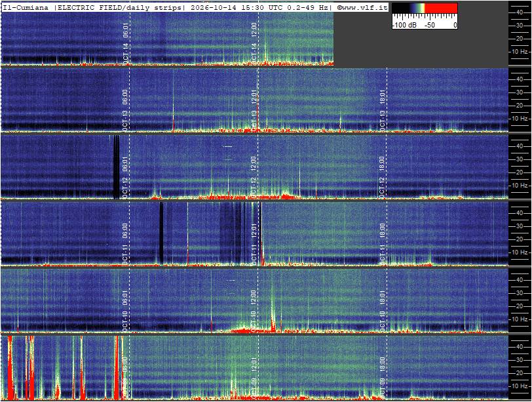Click the OCT-10 06:01 time marker
Screen dimensions: 532x402
126,311
